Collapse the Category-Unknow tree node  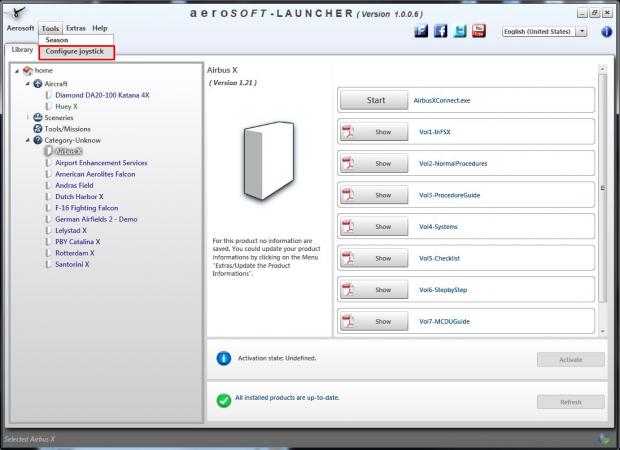coord(28,140)
